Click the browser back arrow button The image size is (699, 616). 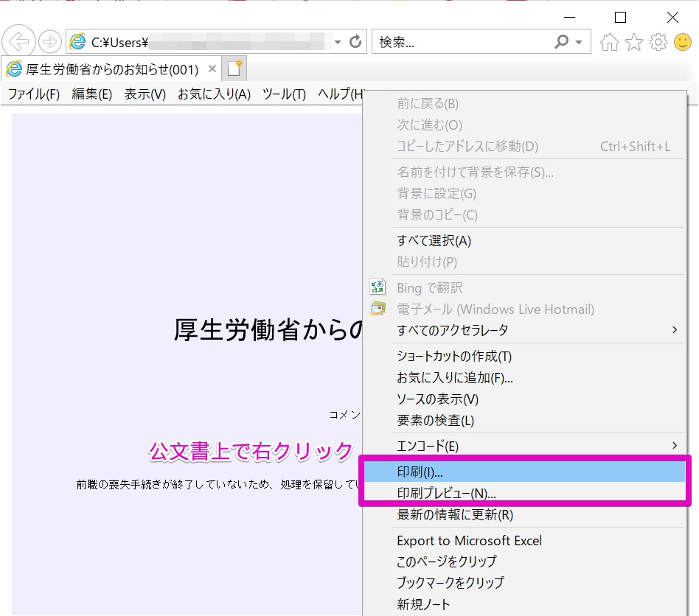[18, 42]
